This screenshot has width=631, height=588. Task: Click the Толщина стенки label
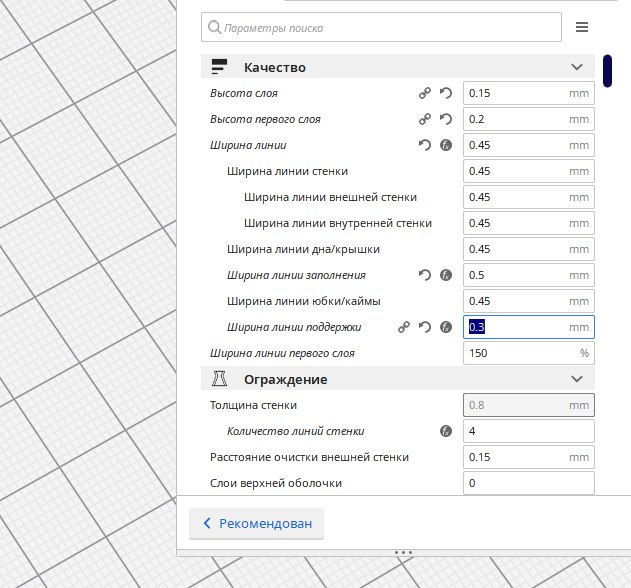(x=253, y=405)
